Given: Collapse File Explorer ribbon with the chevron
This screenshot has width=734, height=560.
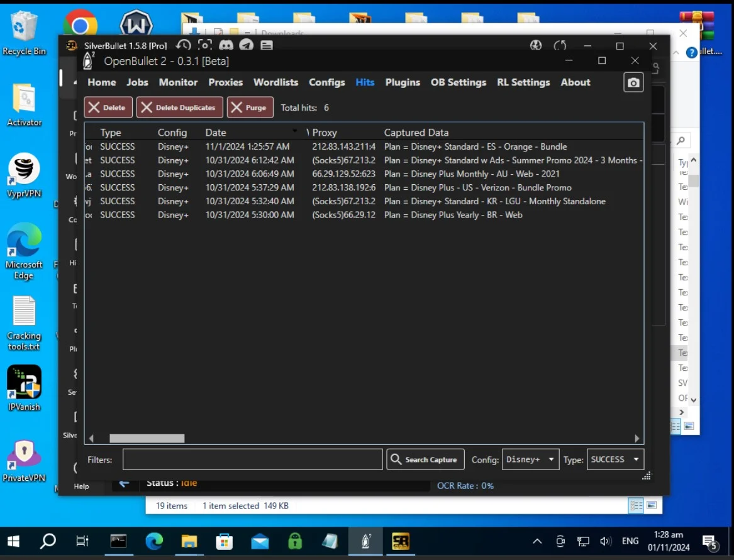Looking at the screenshot, I should (676, 52).
